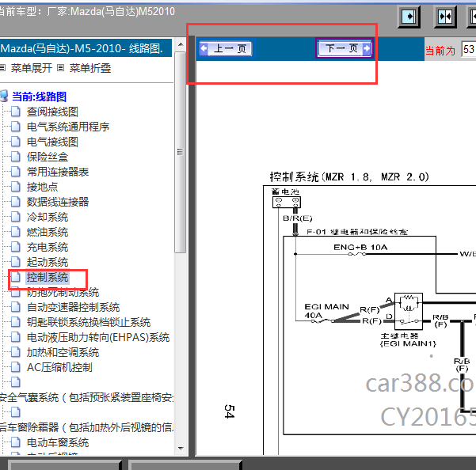Click document icon beside 接地点
This screenshot has width=476, height=470.
(16, 187)
